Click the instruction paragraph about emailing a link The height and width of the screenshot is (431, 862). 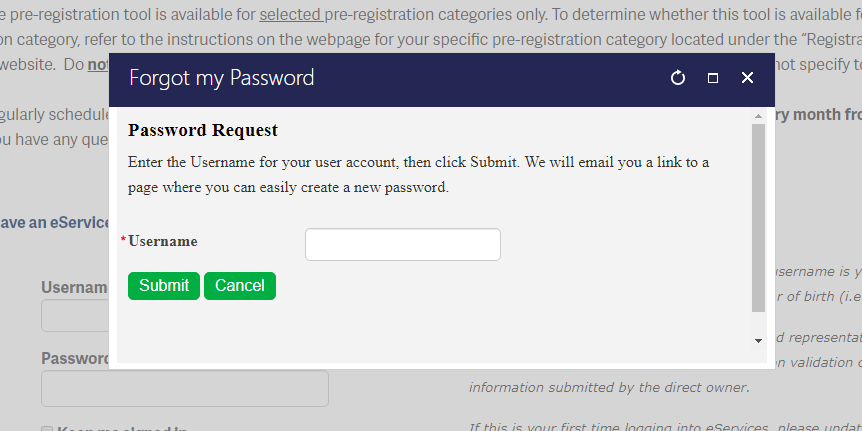[418, 175]
